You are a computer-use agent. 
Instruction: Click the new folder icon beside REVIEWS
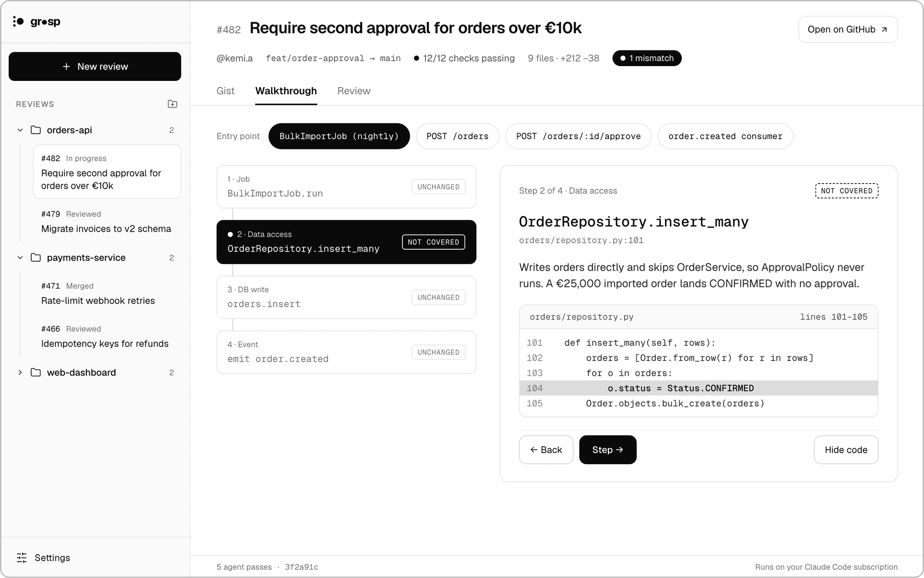(x=172, y=104)
